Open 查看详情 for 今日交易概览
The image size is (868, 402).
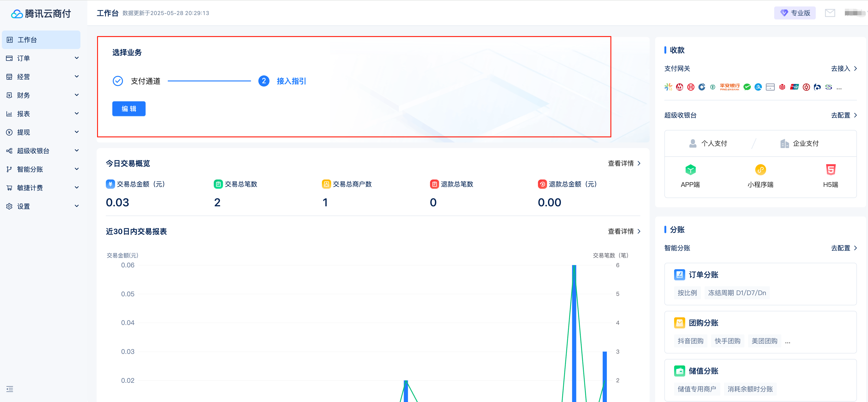[624, 164]
